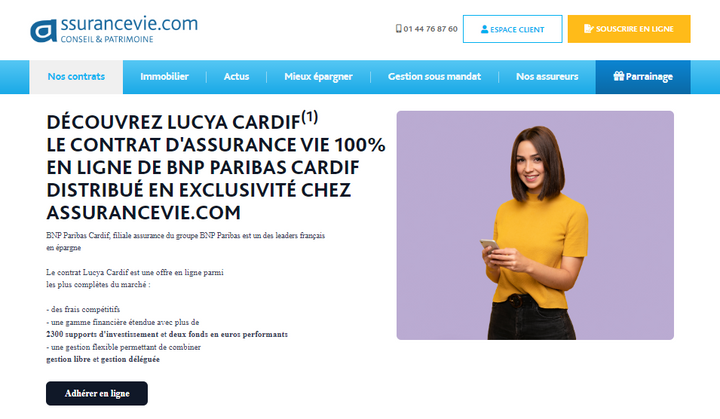Screen dimensions: 720x419
Task: Open the Nos contrats menu
Action: coord(76,77)
